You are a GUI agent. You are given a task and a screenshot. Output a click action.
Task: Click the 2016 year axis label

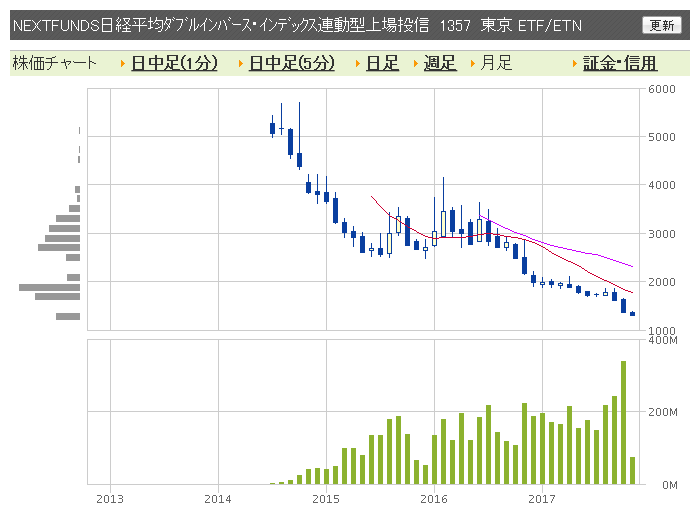434,499
